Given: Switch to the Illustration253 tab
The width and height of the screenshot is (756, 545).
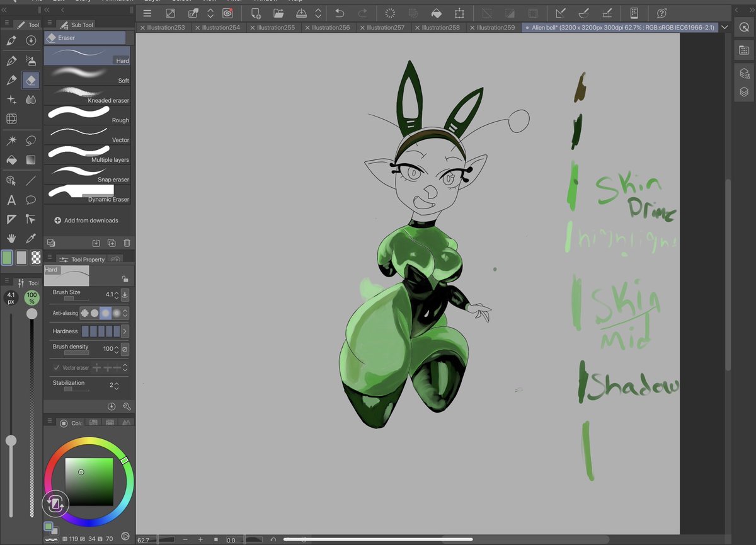Looking at the screenshot, I should point(163,28).
